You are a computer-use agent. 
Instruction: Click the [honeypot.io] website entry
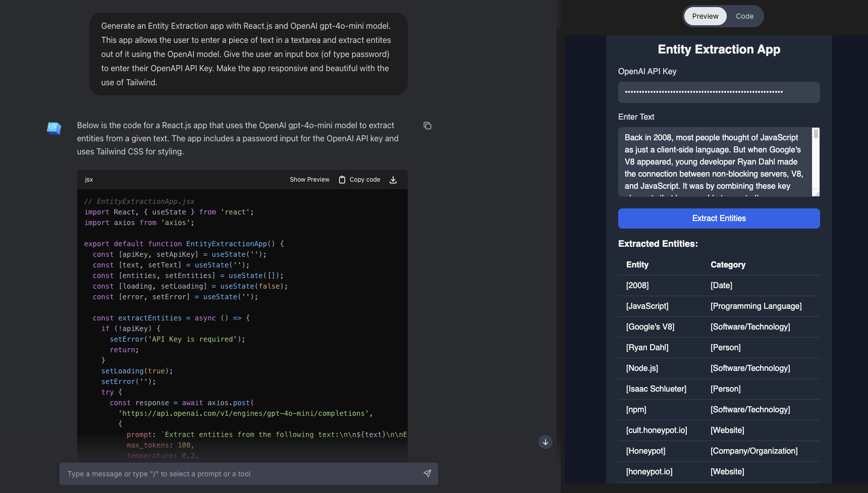649,471
